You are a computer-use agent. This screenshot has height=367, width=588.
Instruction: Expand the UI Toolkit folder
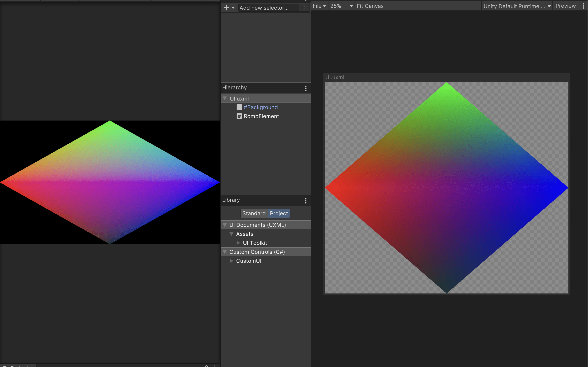point(238,243)
